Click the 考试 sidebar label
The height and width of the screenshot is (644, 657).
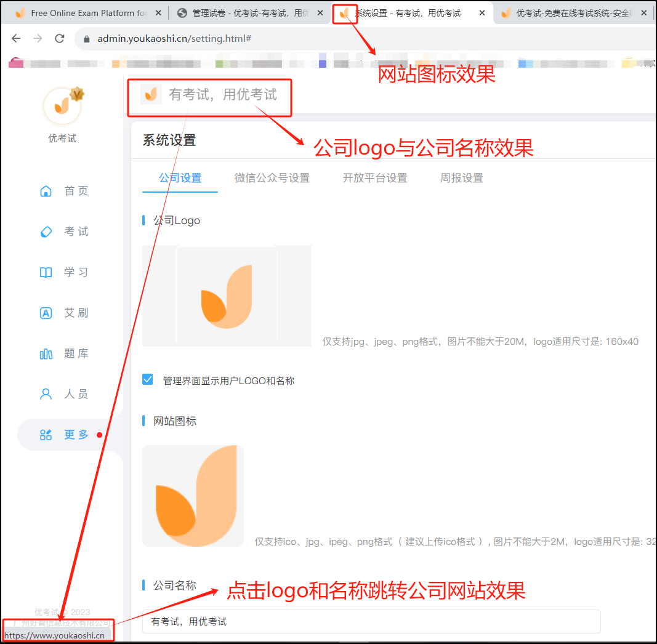click(x=76, y=231)
